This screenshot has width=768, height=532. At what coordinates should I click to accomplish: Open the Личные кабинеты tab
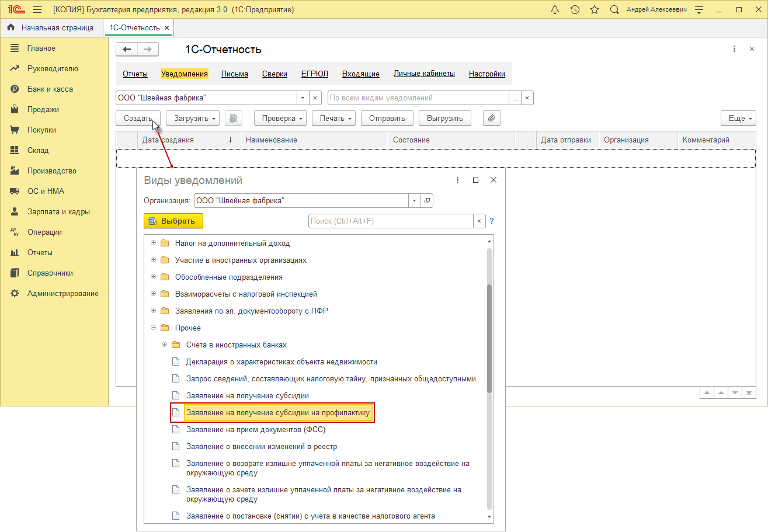click(x=424, y=74)
